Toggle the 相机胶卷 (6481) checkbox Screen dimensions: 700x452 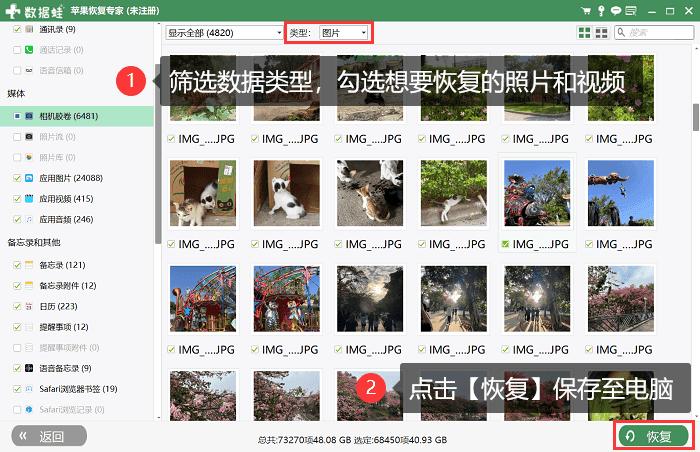[17, 116]
